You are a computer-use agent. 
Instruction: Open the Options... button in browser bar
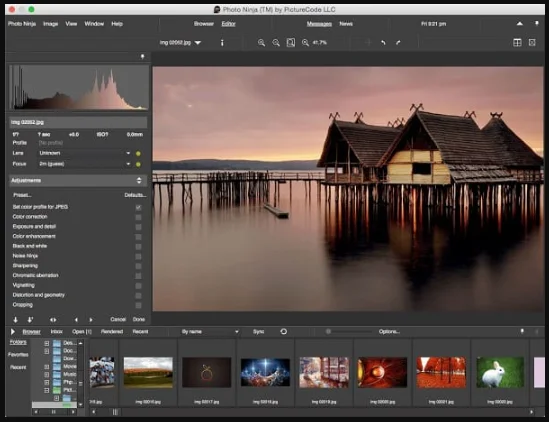point(389,332)
